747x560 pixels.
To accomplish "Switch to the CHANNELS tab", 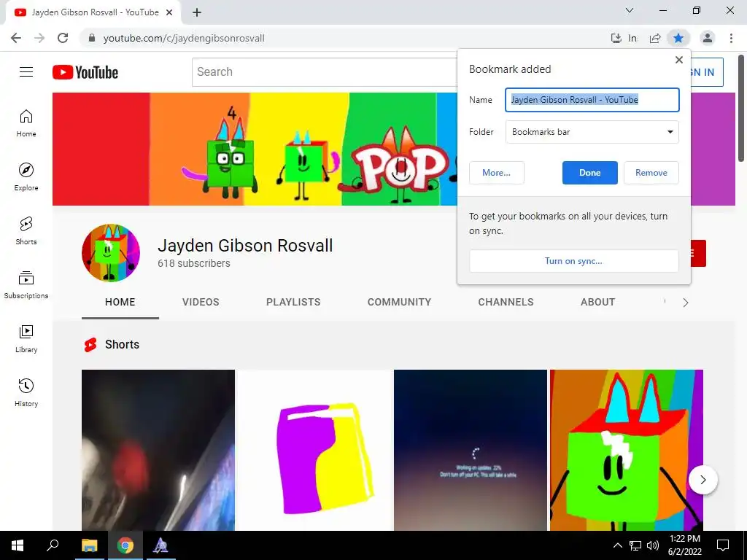I will point(506,302).
